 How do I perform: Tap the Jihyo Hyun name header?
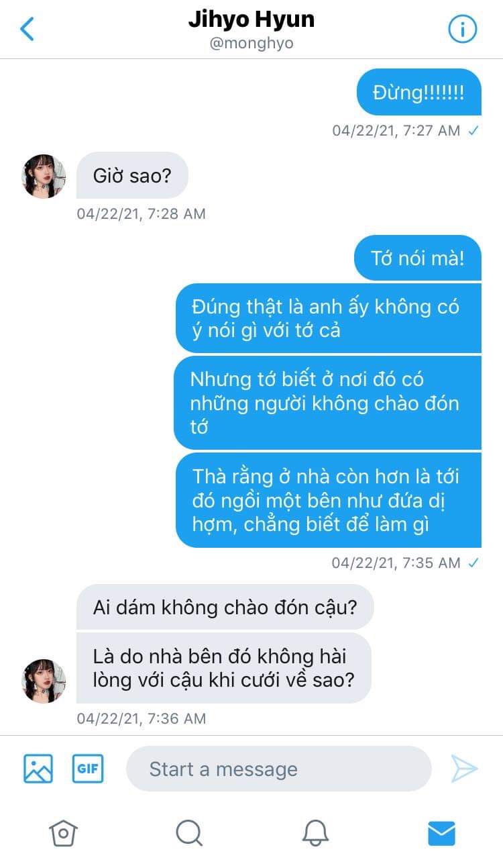pyautogui.click(x=251, y=19)
